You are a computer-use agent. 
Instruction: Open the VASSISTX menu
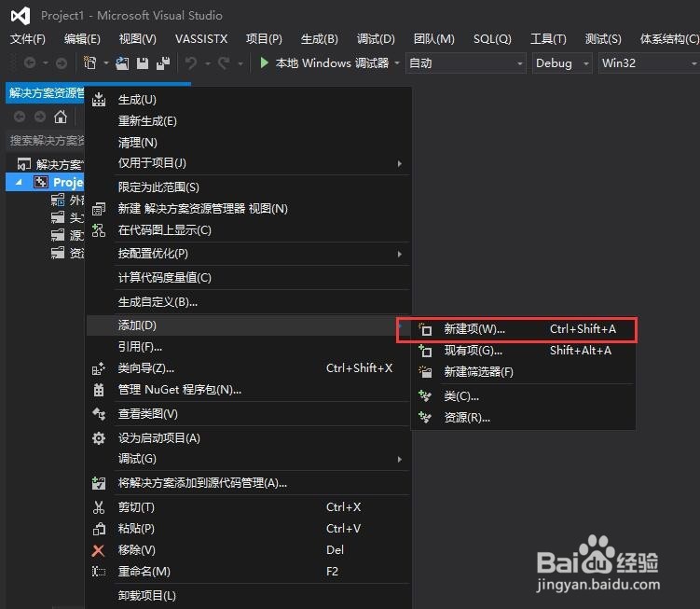pyautogui.click(x=201, y=39)
